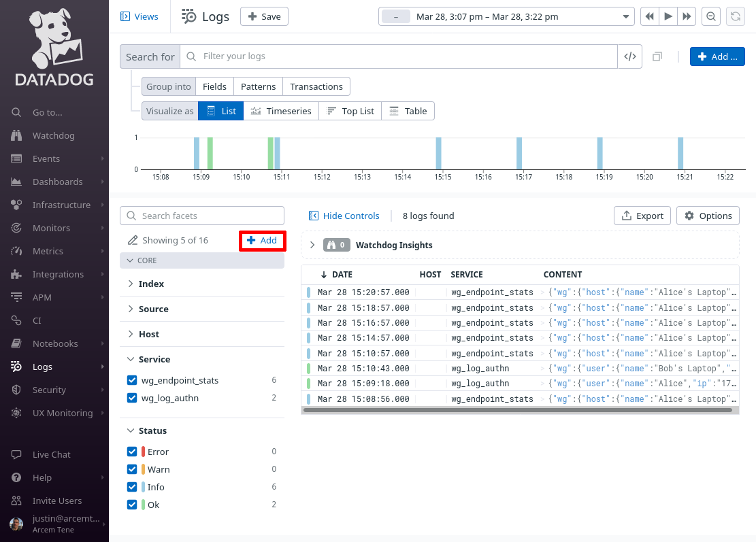Open UX Monitoring in the sidebar

[x=62, y=413]
